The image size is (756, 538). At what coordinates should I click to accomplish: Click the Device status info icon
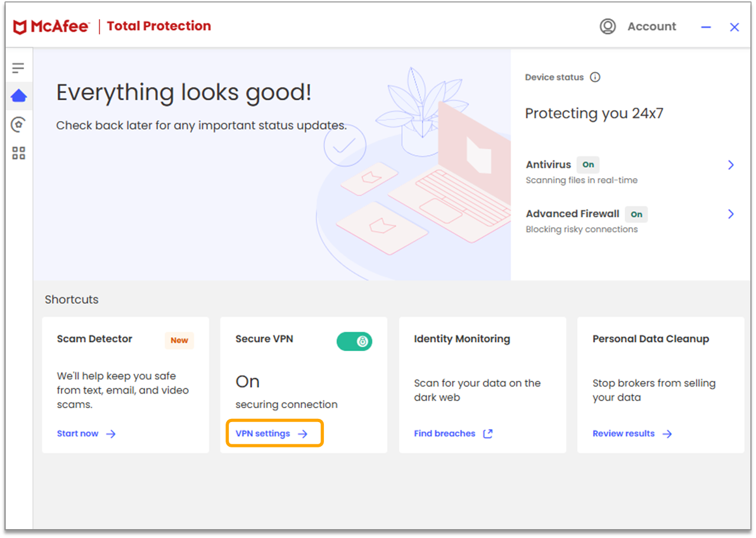(x=594, y=77)
